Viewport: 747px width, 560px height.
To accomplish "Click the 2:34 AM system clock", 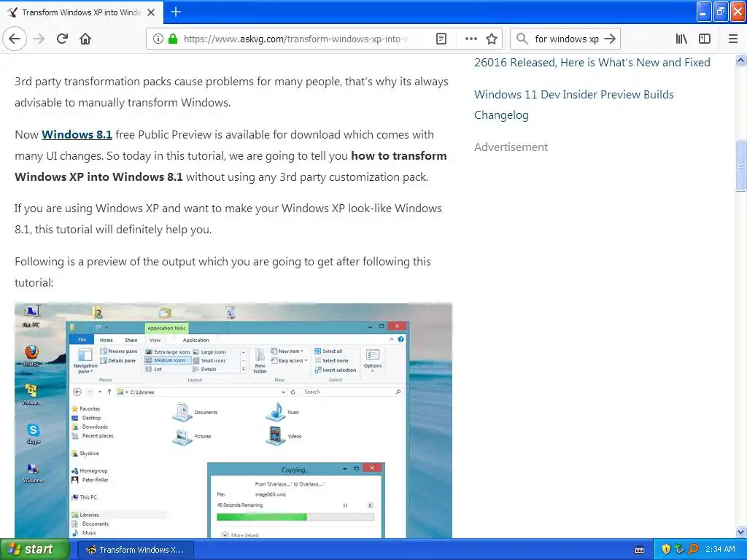I will click(x=720, y=549).
